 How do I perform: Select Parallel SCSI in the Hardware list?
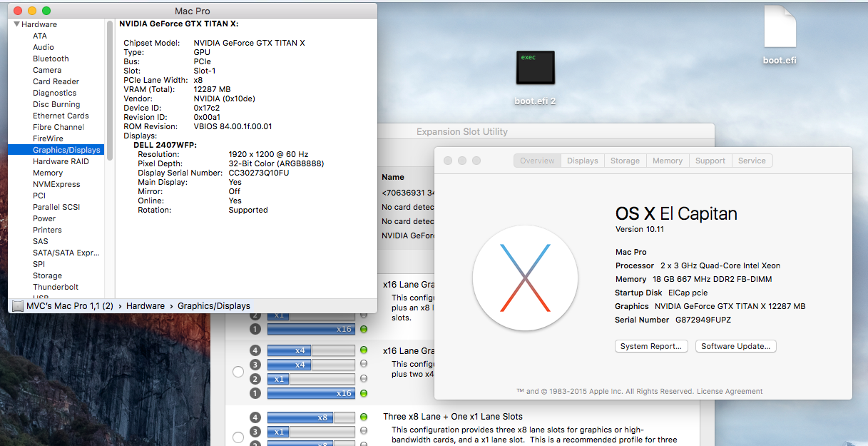point(56,207)
